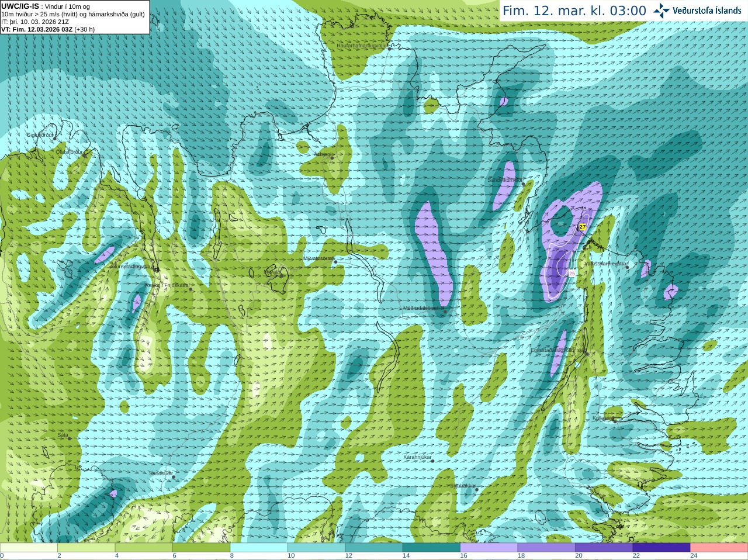Click the 12–14 m/s teal legend swatch
The width and height of the screenshot is (748, 560).
pyautogui.click(x=374, y=548)
